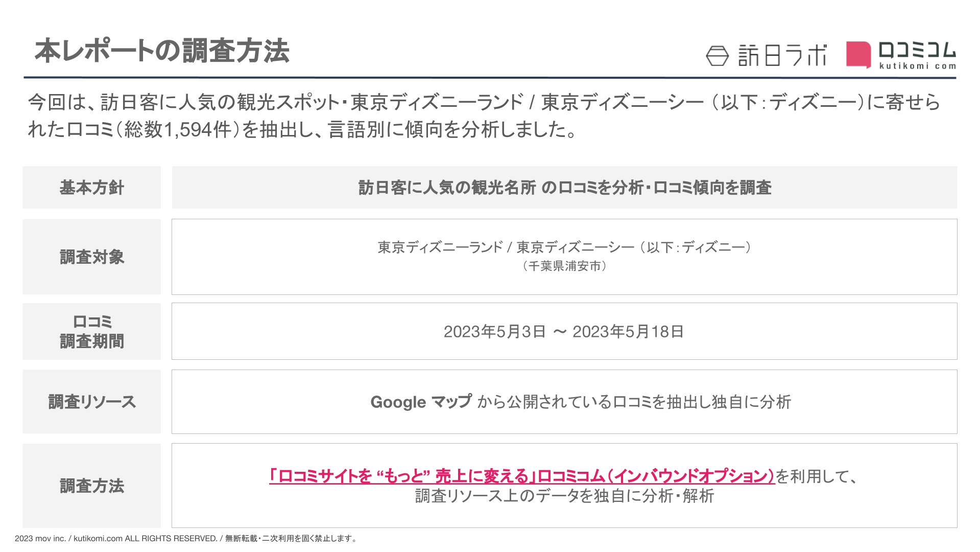This screenshot has height=552, width=980.
Task: Click the 東京ディズニーランド / 東京ディズニーシー target text
Action: 564,247
